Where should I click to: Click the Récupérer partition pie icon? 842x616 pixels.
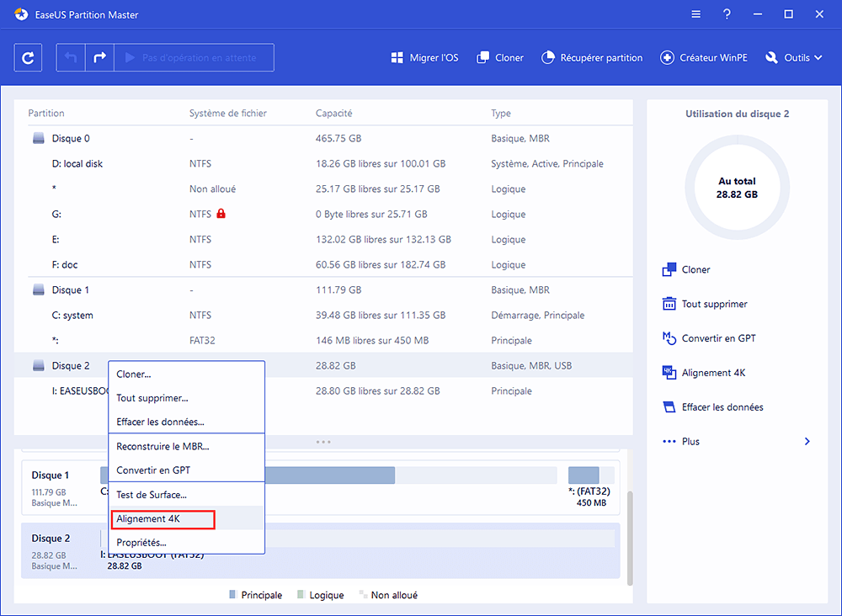tap(548, 58)
